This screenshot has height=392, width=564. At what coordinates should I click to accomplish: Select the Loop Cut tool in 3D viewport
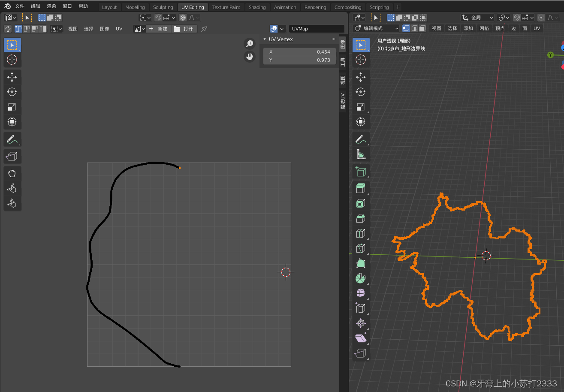361,233
